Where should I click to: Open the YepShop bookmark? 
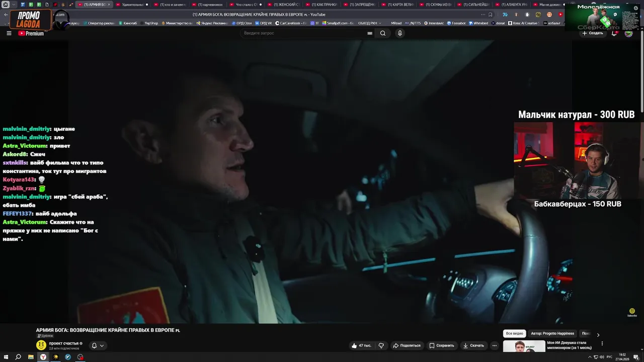149,23
